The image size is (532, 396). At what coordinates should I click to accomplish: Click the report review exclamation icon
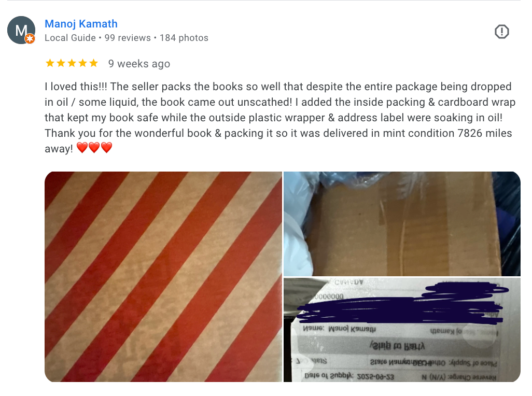pos(501,32)
